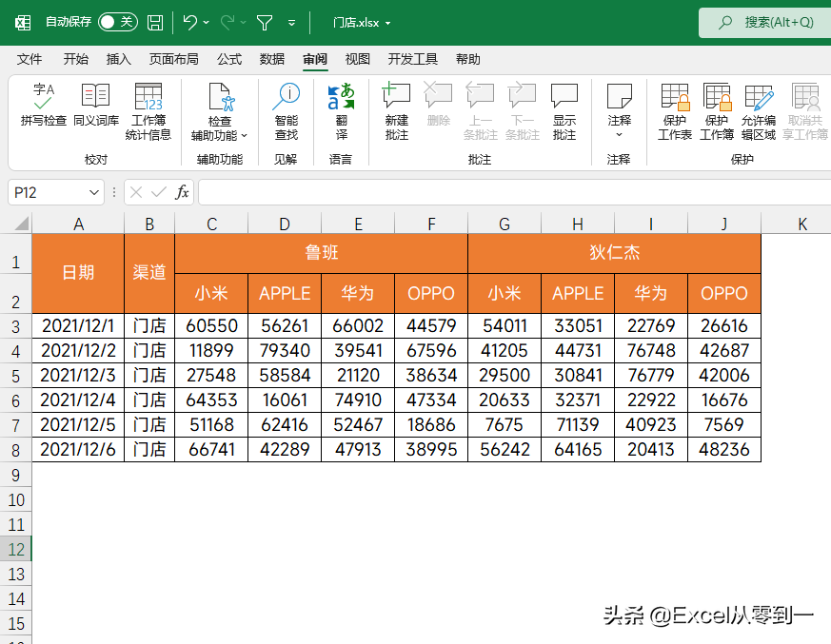Click the Redo arrow icon
Image resolution: width=831 pixels, height=644 pixels.
click(x=228, y=22)
